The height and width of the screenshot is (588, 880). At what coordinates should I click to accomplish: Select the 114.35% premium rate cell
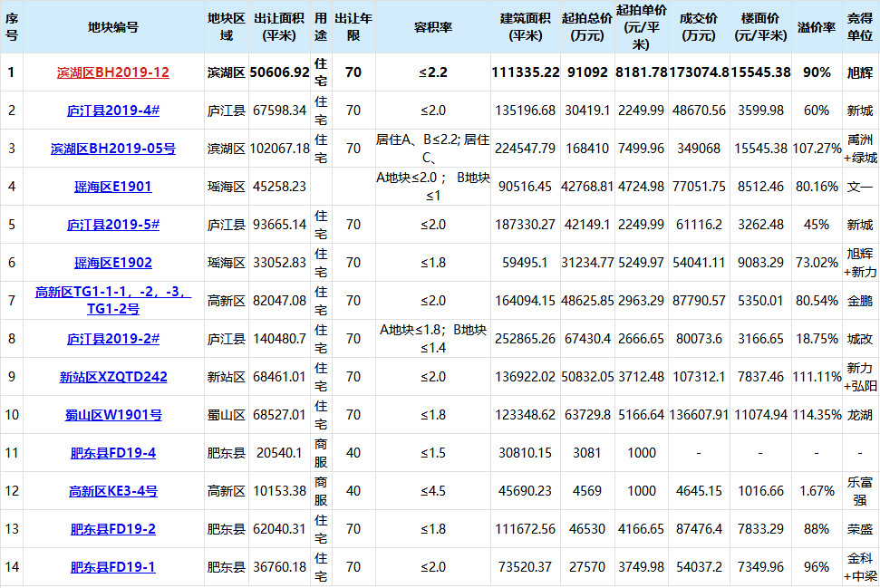[x=817, y=415]
